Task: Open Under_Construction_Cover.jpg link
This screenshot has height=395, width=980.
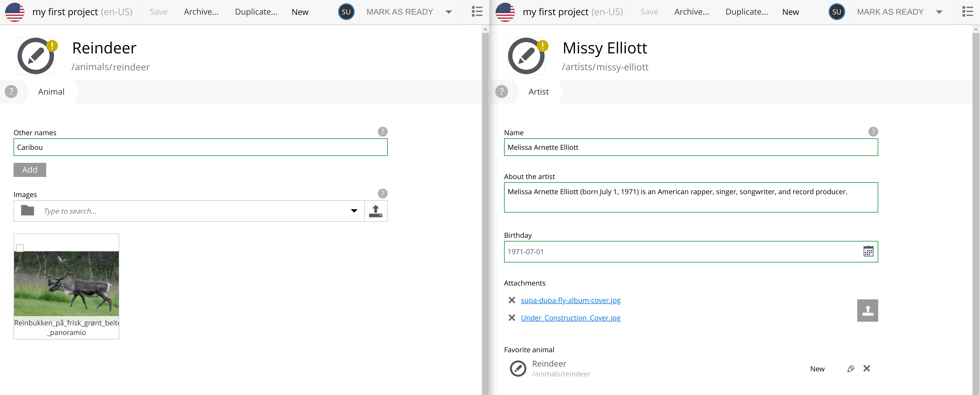Action: 570,318
